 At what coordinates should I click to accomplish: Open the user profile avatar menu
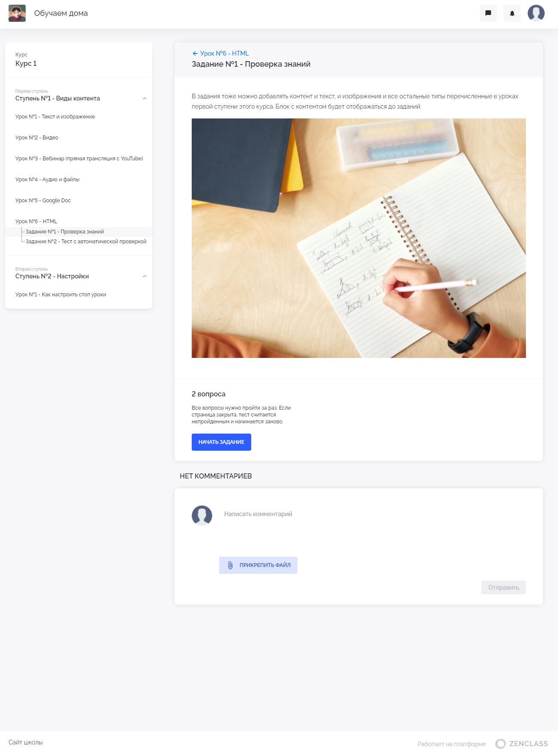coord(536,13)
